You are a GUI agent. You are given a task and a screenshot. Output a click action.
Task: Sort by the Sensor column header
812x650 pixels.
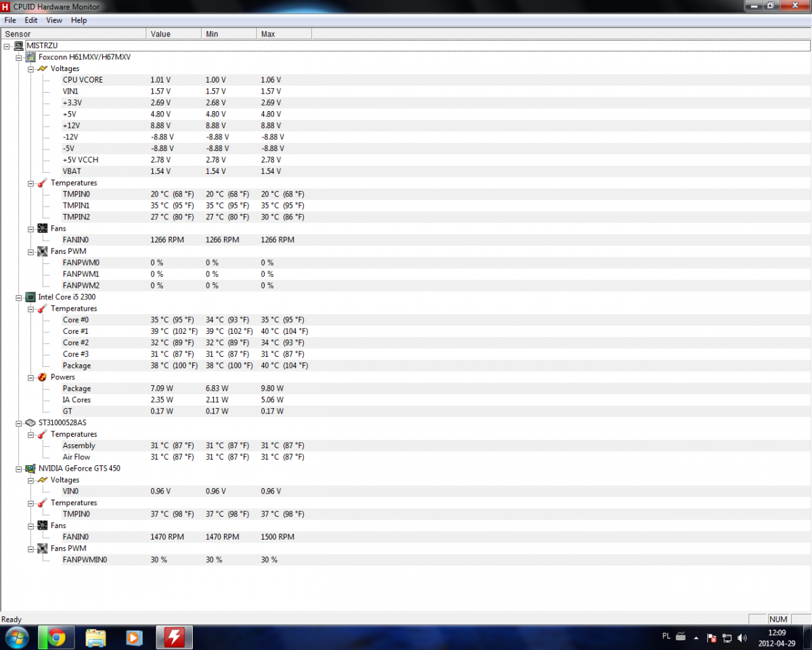pos(73,34)
